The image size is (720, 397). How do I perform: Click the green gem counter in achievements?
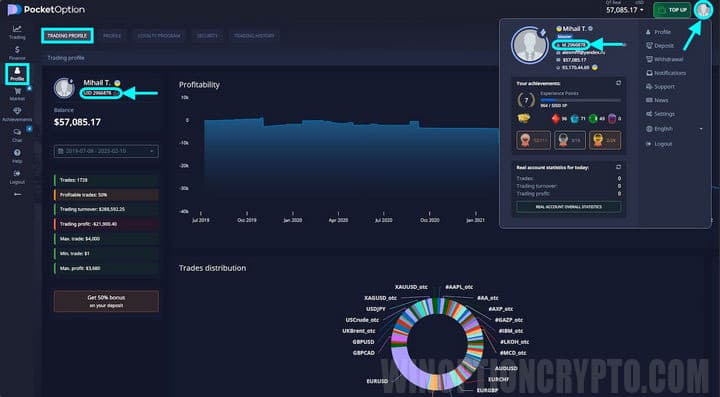pyautogui.click(x=597, y=119)
